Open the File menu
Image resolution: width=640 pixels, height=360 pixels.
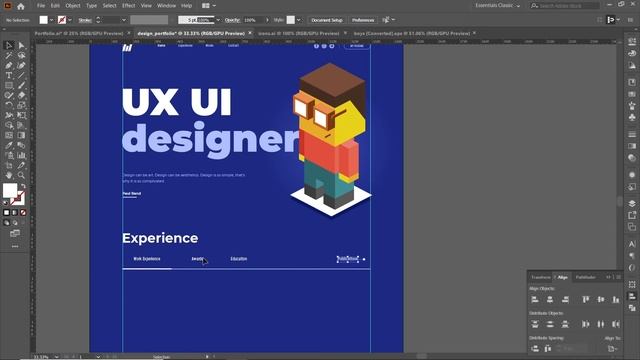(x=41, y=6)
